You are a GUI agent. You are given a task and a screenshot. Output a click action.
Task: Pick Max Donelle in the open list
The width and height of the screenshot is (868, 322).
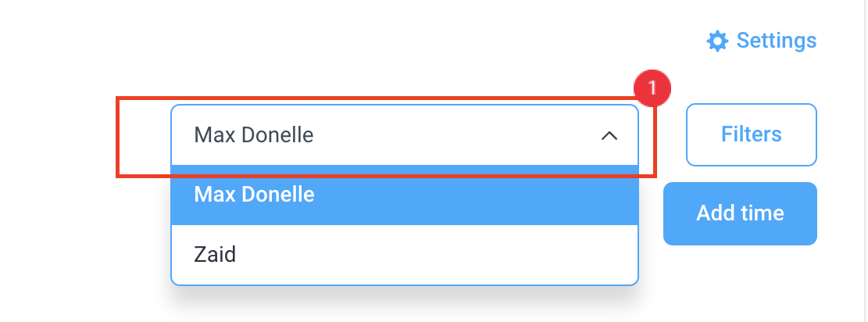405,195
